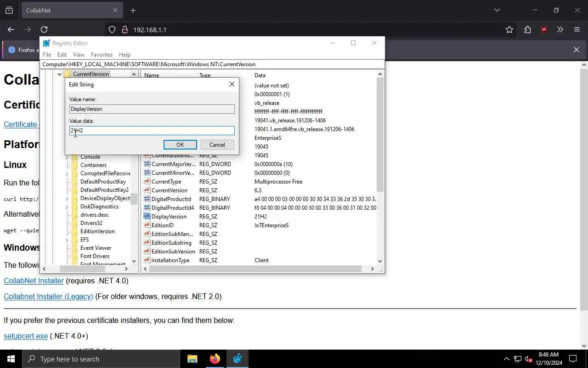Select the CurrentVersion key in the tree
The image size is (588, 368).
[90, 74]
